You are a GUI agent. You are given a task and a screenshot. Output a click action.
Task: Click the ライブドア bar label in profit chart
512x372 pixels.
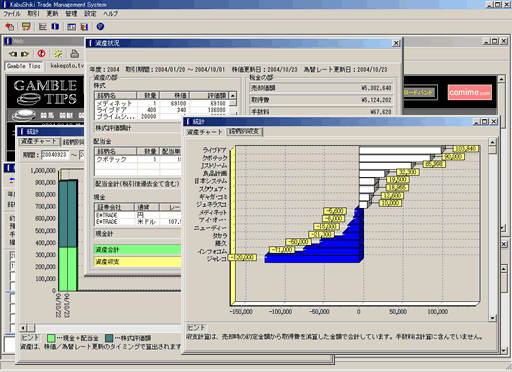[x=214, y=150]
